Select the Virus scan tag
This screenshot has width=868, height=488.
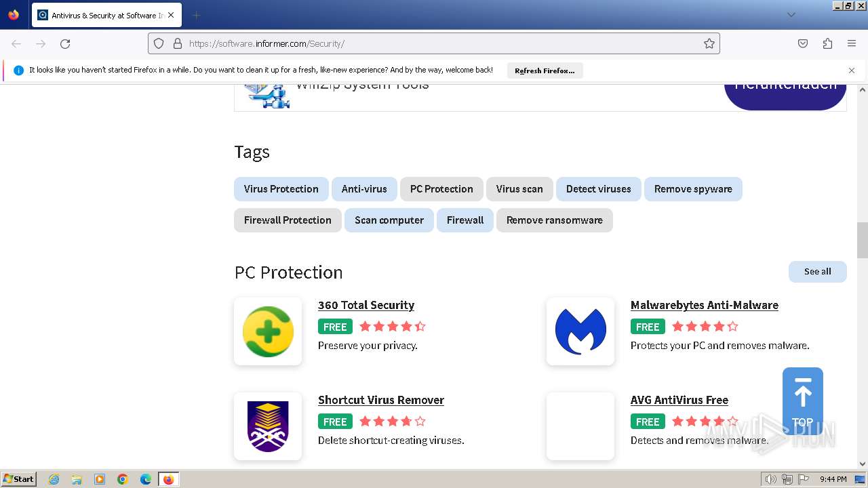(519, 189)
